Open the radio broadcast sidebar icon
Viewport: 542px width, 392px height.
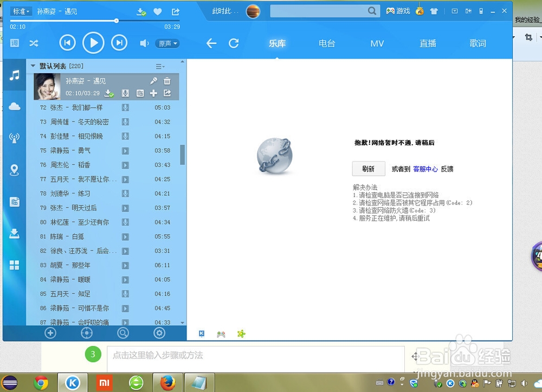tap(14, 138)
